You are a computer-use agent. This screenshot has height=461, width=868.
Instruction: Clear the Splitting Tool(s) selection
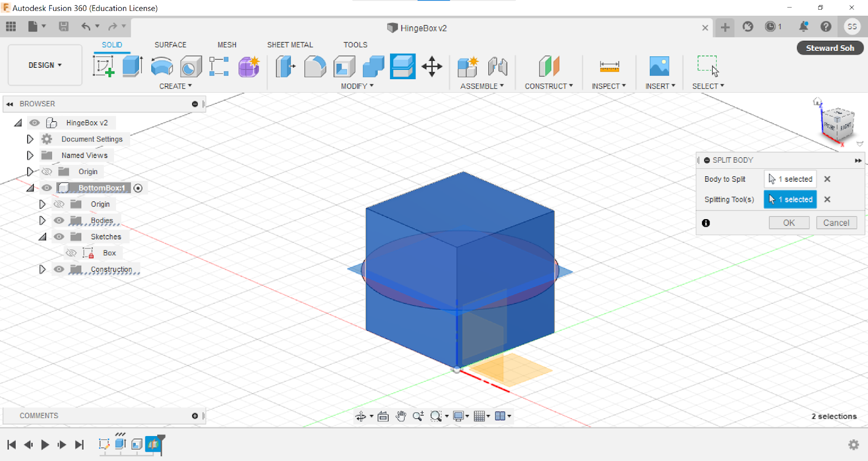[827, 200]
